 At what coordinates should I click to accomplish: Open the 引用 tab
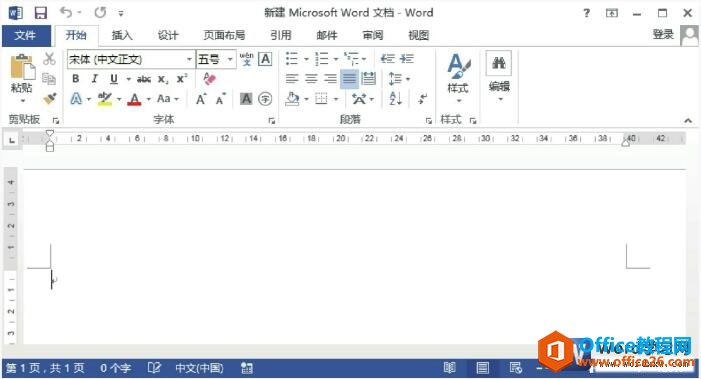coord(280,35)
